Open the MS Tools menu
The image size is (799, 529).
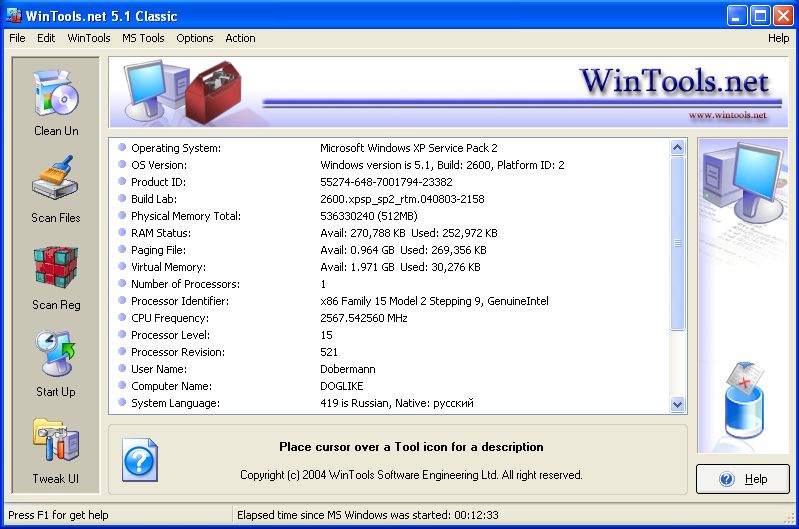coord(143,38)
